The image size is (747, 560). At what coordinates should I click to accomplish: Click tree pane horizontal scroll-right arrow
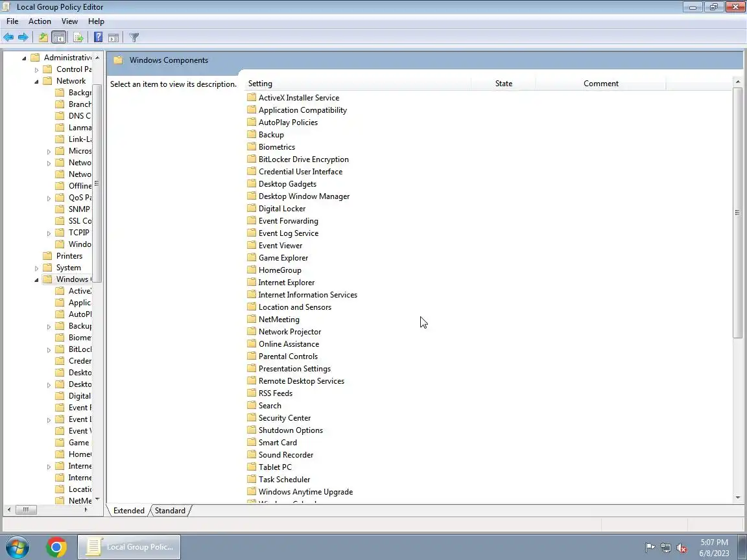(x=86, y=509)
